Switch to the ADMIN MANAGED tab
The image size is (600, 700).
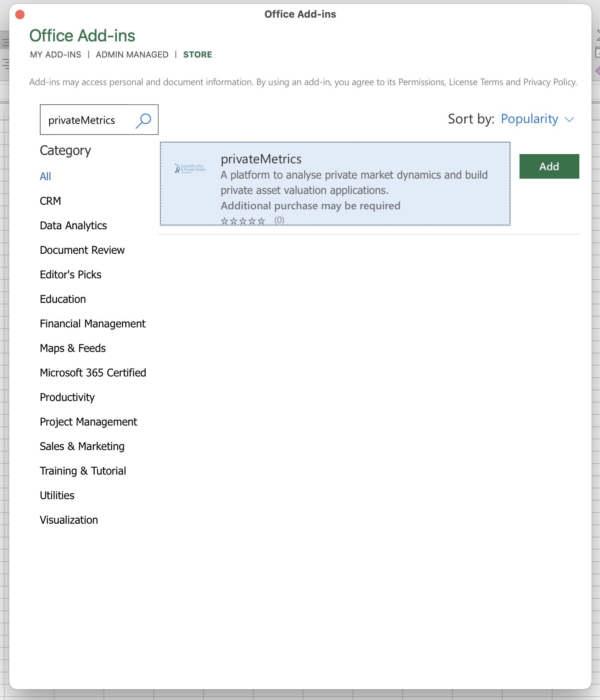click(132, 54)
